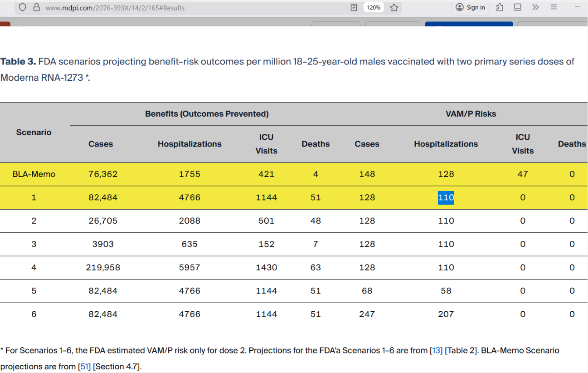Screen dimensions: 588x373
Task: Click the 5957 hospitalizations cell
Action: 190,268
